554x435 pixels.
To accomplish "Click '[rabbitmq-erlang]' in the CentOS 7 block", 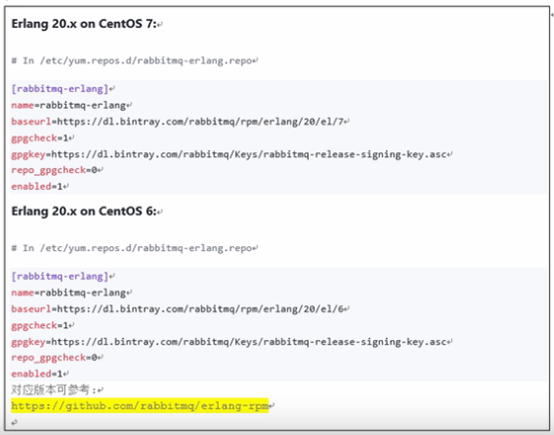I will [60, 89].
